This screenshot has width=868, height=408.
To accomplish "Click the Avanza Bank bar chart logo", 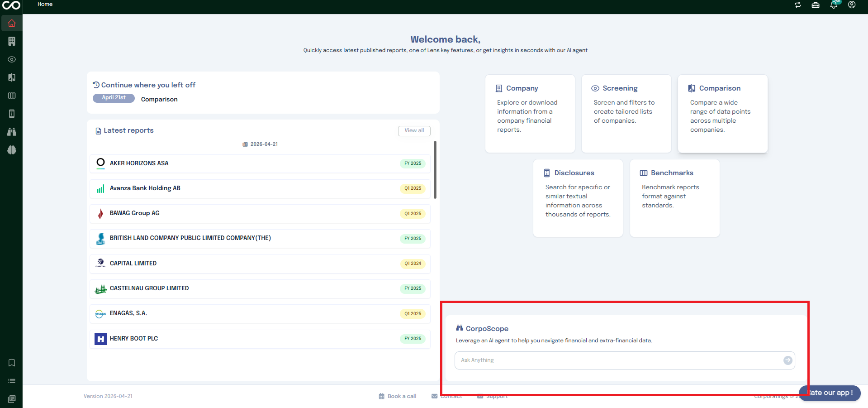I will tap(100, 188).
